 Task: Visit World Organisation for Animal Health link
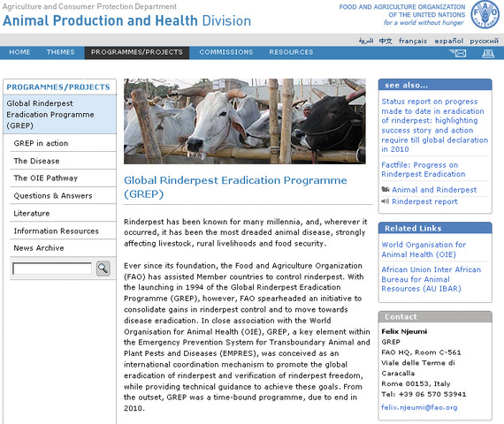click(x=424, y=250)
